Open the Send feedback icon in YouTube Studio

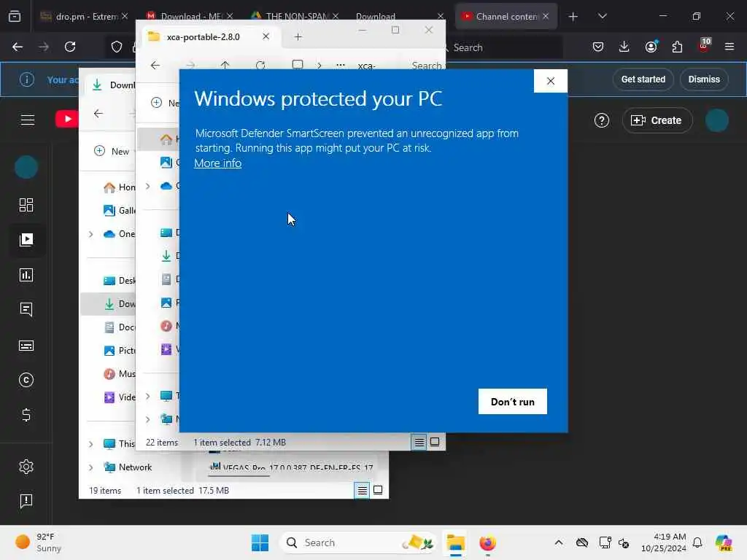(x=26, y=501)
